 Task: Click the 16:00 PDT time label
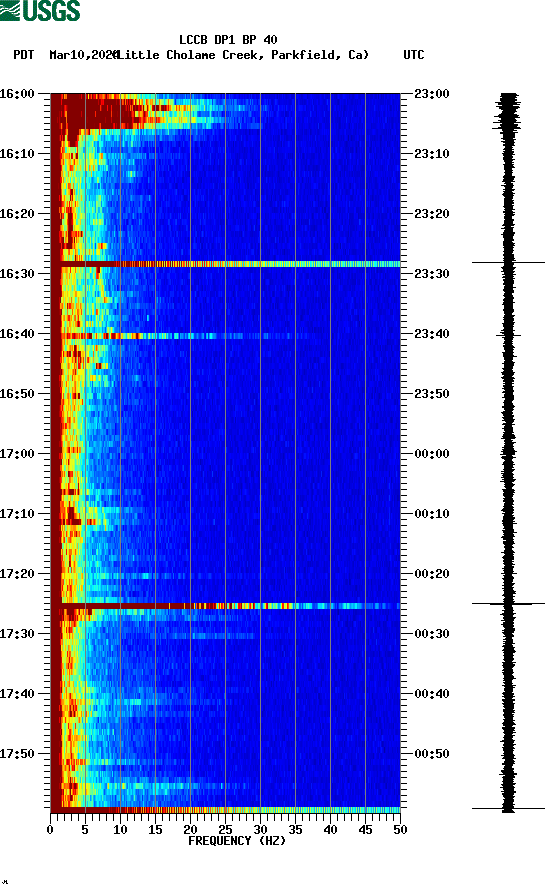pyautogui.click(x=17, y=93)
